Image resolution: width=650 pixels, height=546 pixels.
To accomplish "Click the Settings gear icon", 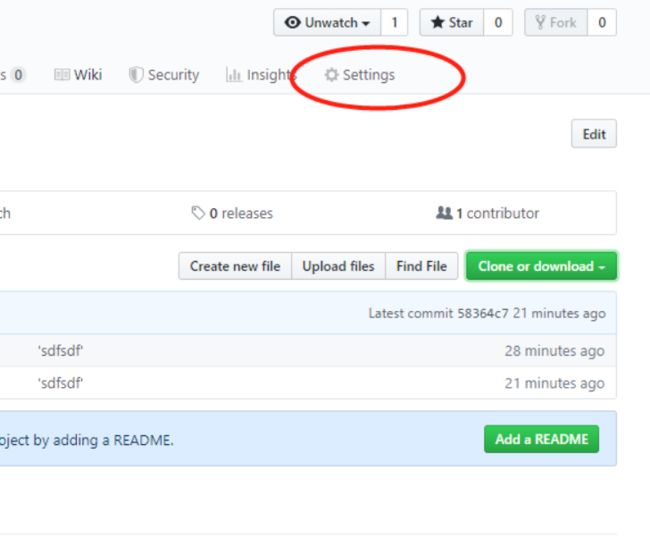I will 331,75.
